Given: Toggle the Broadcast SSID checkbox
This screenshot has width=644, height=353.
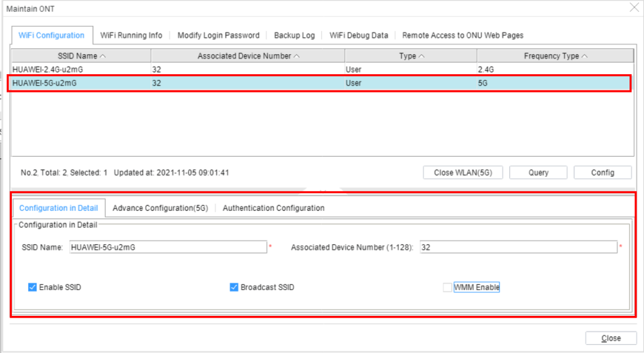Looking at the screenshot, I should [x=235, y=288].
